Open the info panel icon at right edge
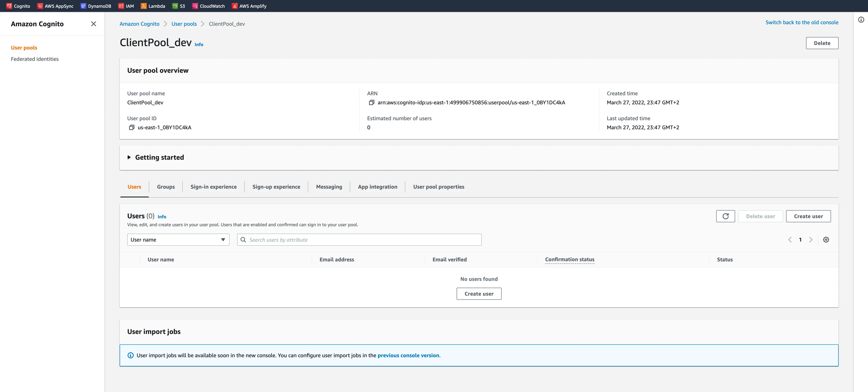The height and width of the screenshot is (392, 868). coord(861,20)
